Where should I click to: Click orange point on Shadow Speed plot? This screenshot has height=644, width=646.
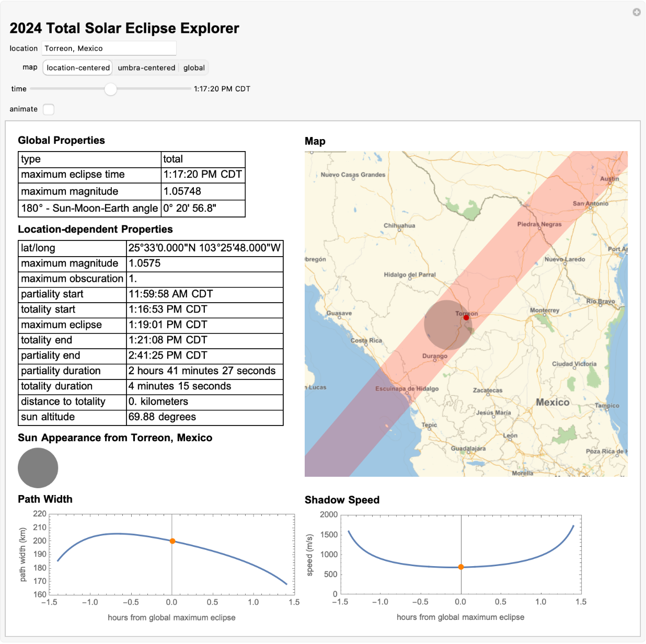tap(461, 567)
